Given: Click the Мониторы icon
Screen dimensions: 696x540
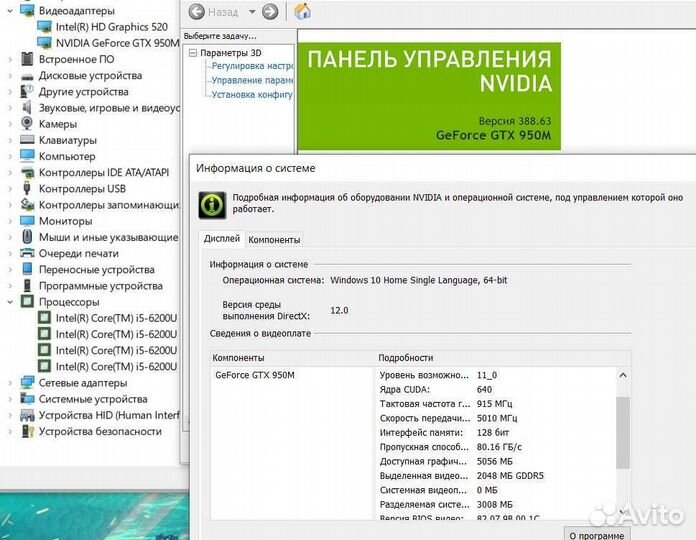Looking at the screenshot, I should tap(27, 221).
